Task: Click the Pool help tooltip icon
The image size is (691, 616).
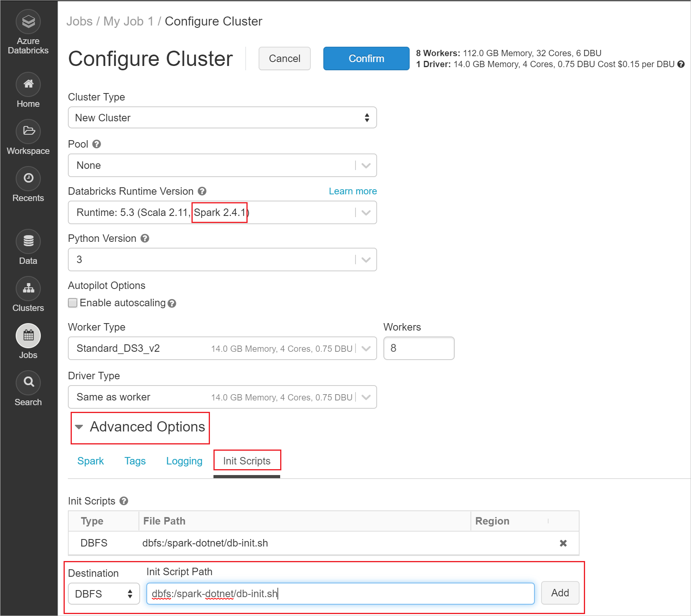Action: coord(97,144)
